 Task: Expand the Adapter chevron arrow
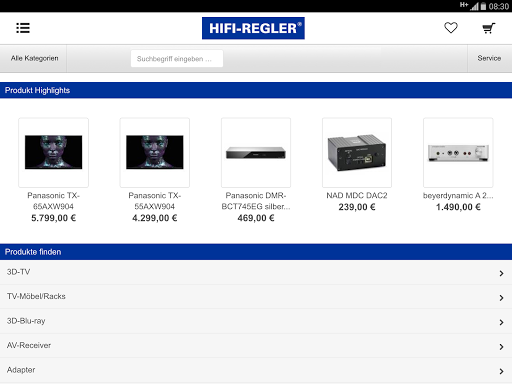[501, 371]
